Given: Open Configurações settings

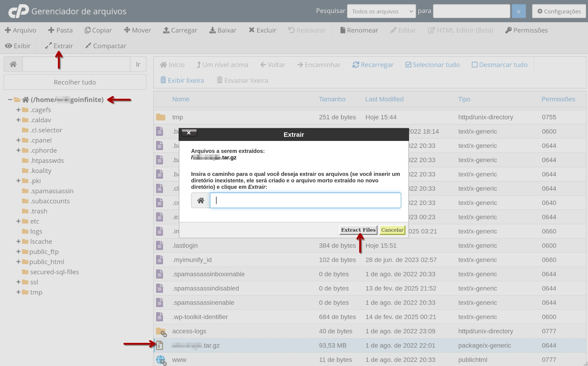Looking at the screenshot, I should click(558, 11).
